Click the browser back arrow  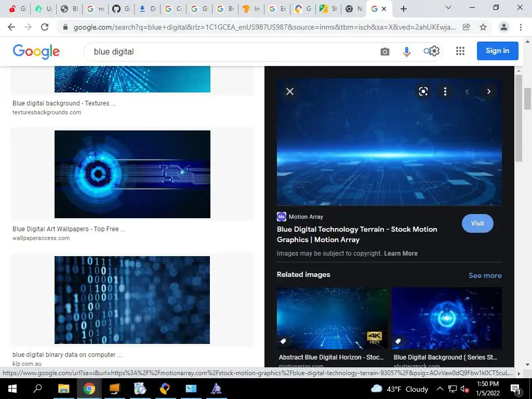click(x=11, y=27)
